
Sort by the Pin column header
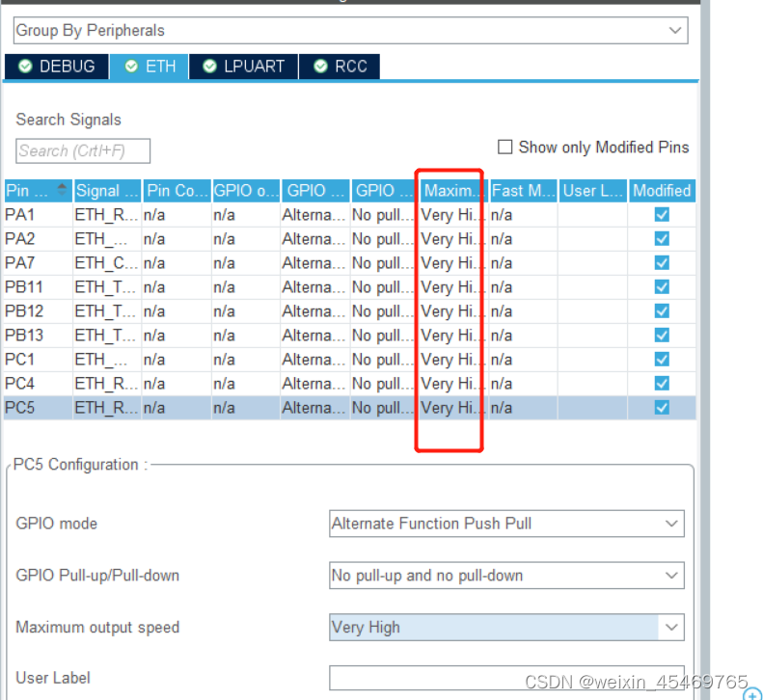tap(38, 191)
